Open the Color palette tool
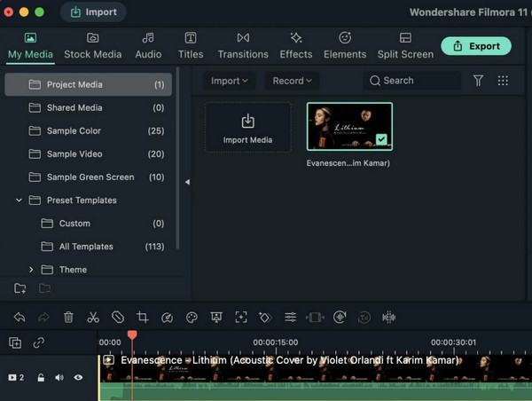Screen dimensions: 532x401 pyautogui.click(x=192, y=318)
